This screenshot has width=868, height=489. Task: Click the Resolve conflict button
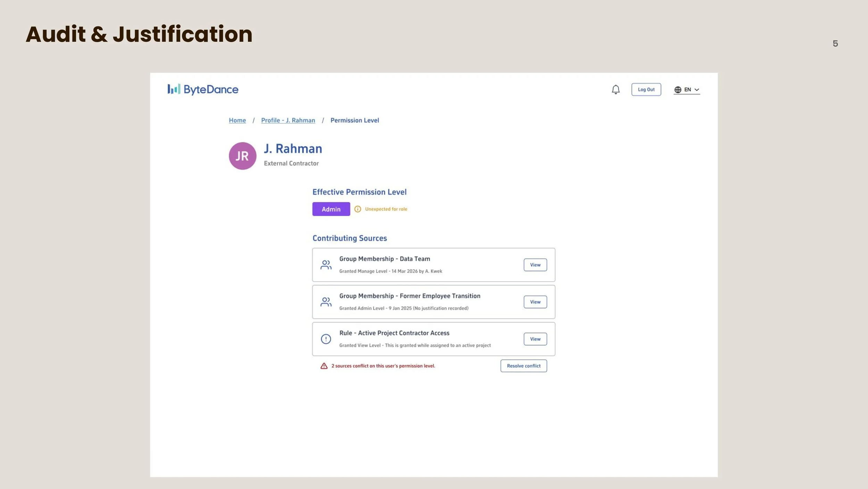click(x=524, y=366)
